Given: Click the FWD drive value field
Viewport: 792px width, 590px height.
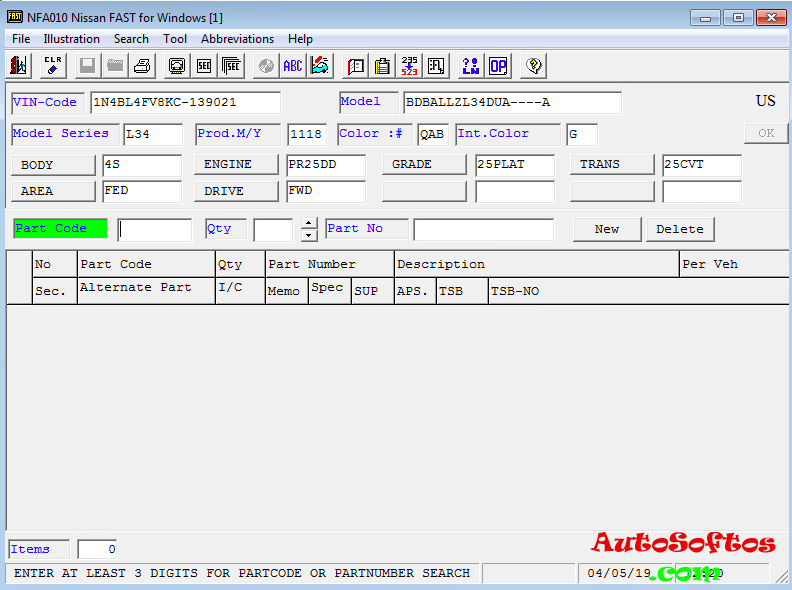Looking at the screenshot, I should coord(326,192).
